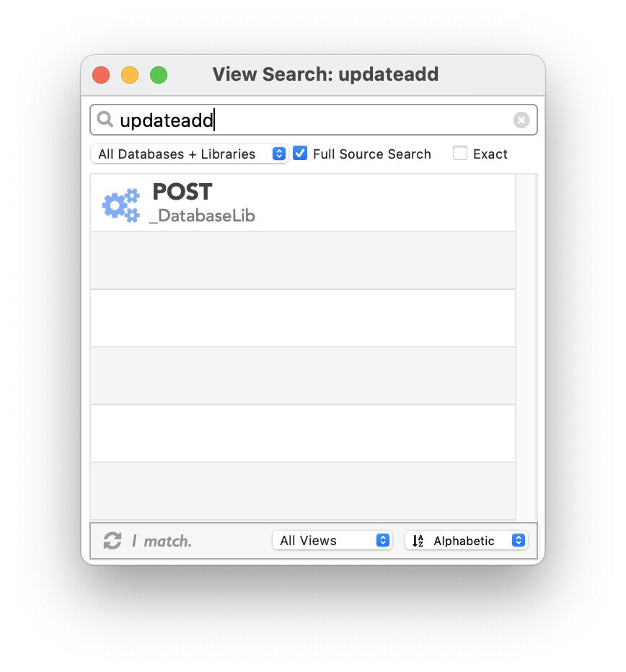The image size is (626, 672).
Task: Clear the search field with the X icon
Action: (x=521, y=120)
